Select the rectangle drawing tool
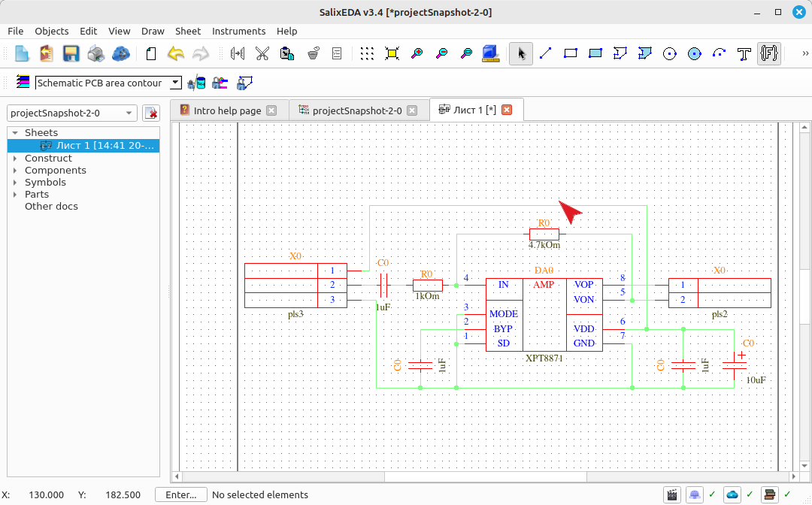The width and height of the screenshot is (812, 505). [x=570, y=53]
